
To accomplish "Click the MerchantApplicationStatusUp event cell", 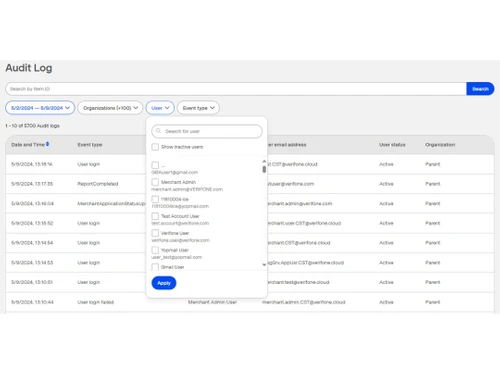I will point(112,203).
